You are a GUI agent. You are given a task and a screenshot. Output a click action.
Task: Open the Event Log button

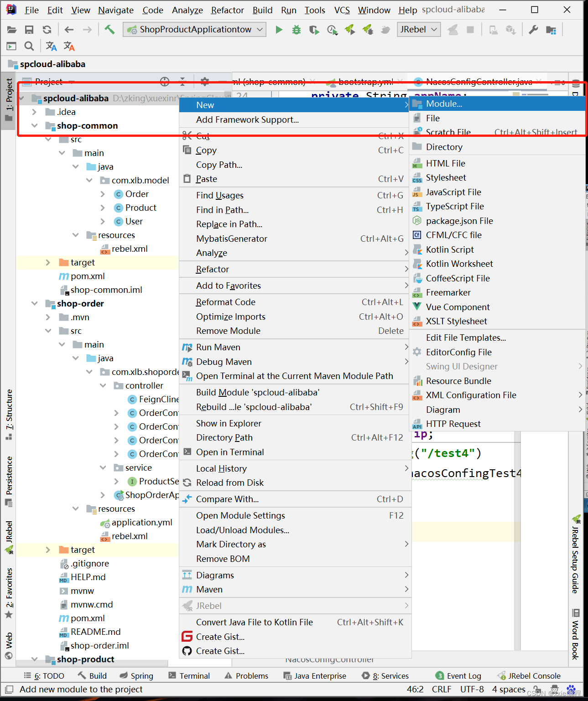pyautogui.click(x=458, y=676)
